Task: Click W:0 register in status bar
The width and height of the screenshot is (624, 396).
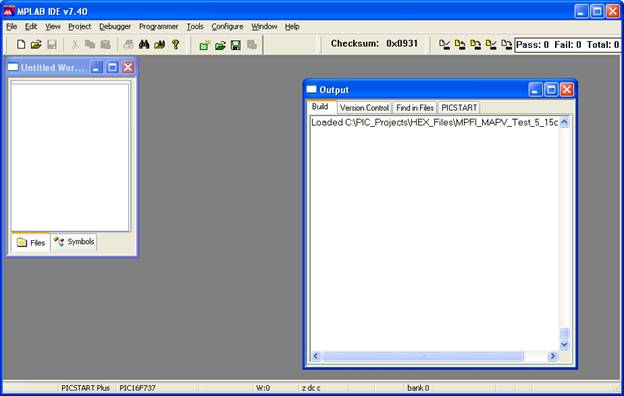Action: tap(263, 388)
